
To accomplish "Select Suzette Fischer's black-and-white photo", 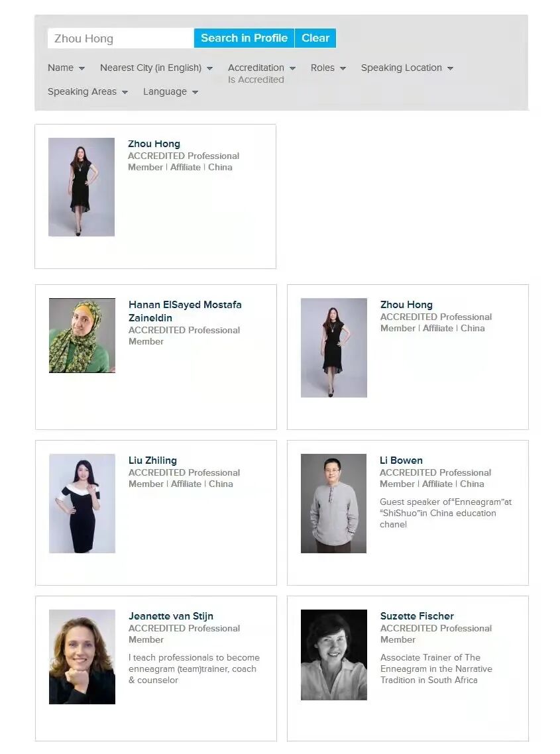I will point(334,655).
